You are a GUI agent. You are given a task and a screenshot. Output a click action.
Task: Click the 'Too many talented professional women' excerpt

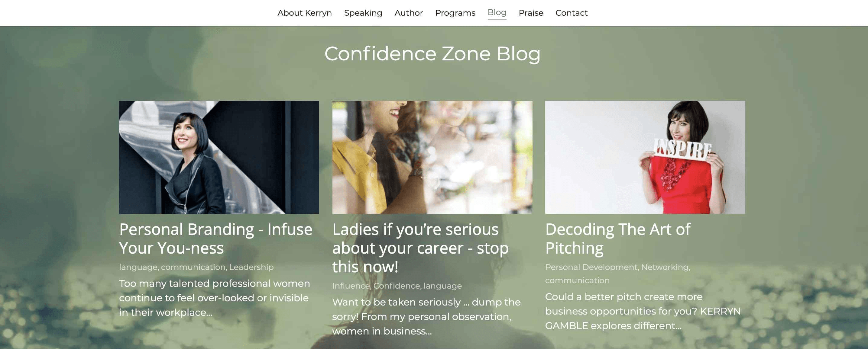click(214, 298)
